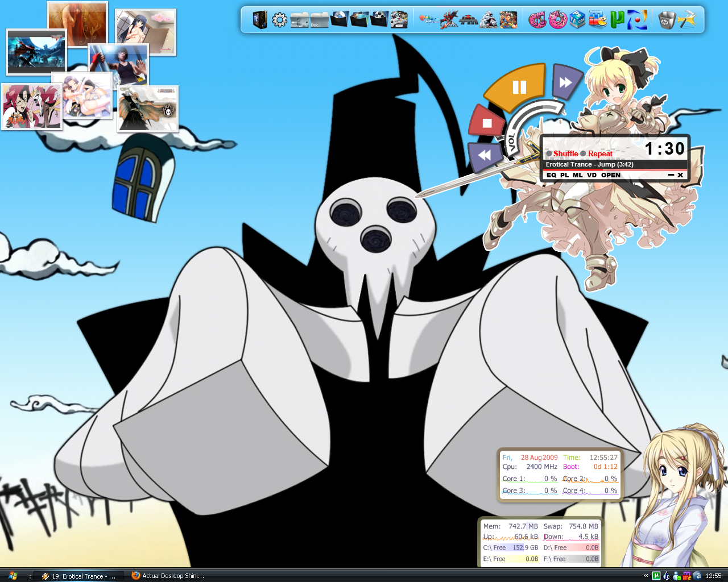Image resolution: width=728 pixels, height=582 pixels.
Task: Launch the Photoshop CS4 cube icon
Action: (x=577, y=20)
